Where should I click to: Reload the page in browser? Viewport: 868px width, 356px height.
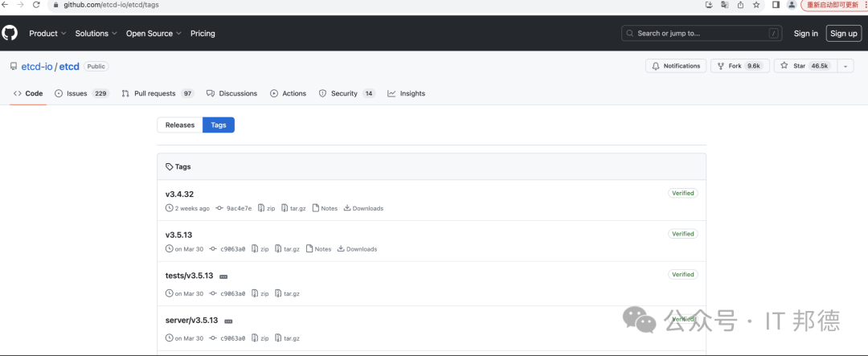[x=36, y=5]
